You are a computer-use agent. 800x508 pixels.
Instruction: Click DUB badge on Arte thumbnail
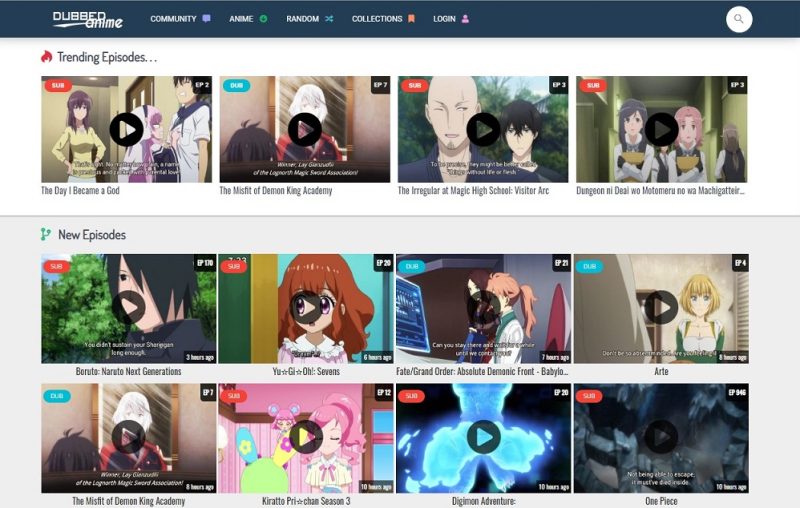tap(590, 266)
